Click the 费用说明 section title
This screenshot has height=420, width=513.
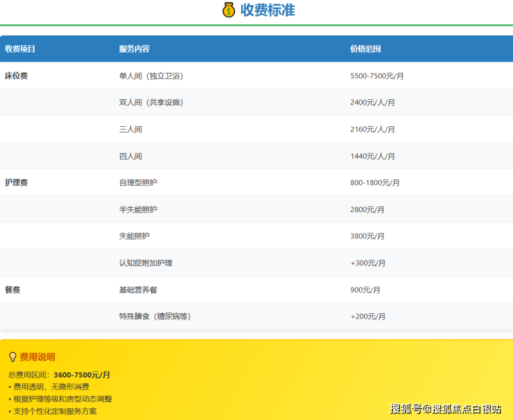coord(37,357)
